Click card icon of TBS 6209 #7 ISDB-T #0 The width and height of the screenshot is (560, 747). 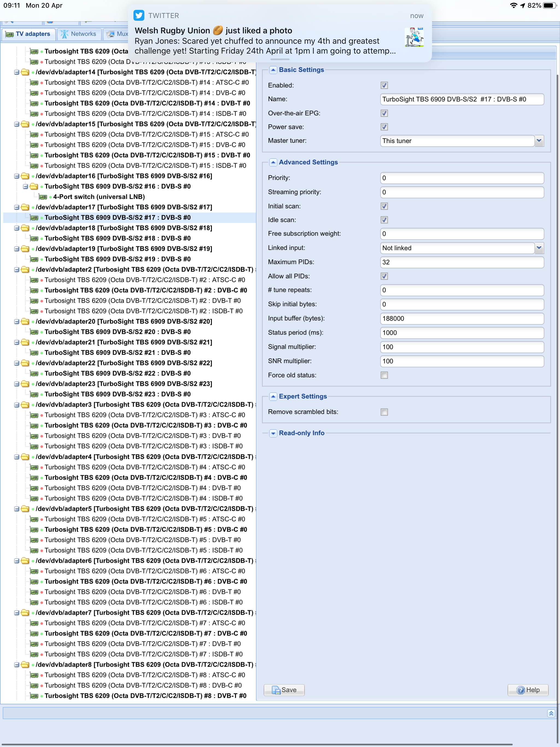coord(34,654)
